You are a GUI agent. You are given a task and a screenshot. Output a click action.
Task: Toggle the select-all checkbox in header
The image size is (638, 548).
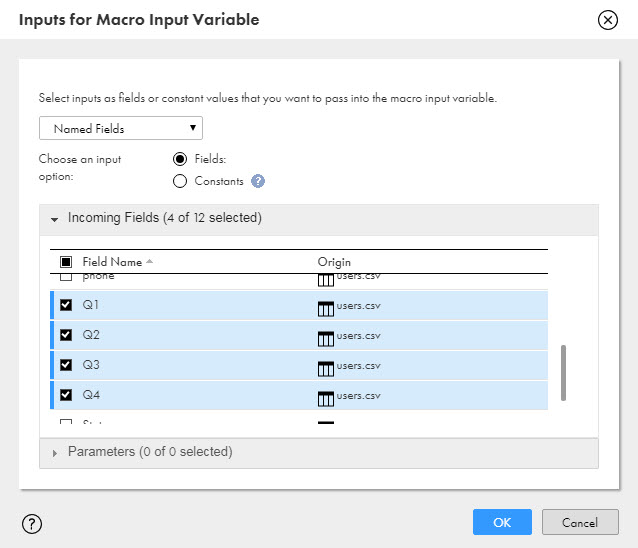(66, 262)
